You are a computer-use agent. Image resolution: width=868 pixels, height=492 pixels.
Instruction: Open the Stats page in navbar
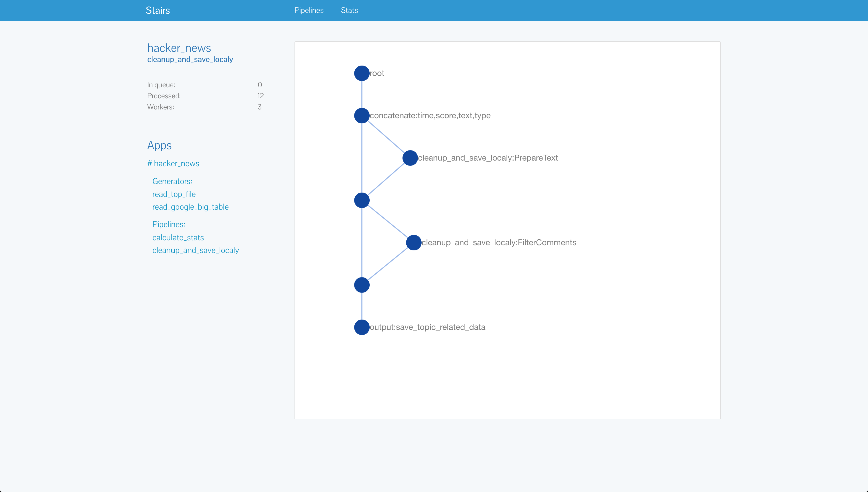349,11
